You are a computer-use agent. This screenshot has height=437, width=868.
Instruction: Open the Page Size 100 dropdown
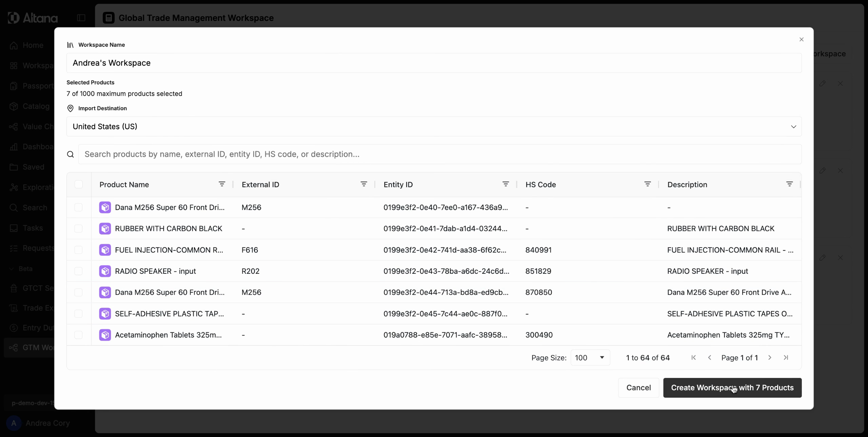pos(590,358)
